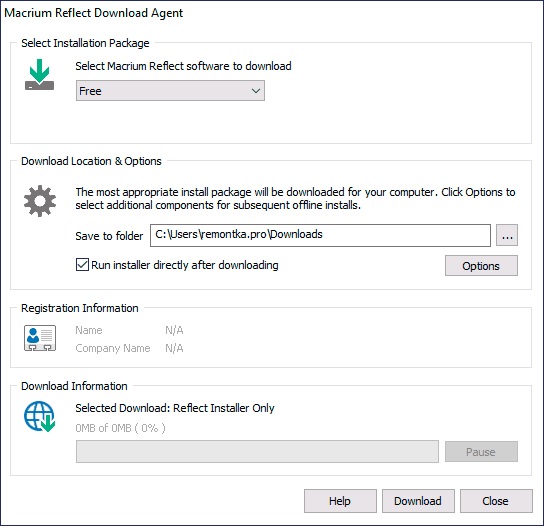The image size is (544, 526).
Task: Click the Company Name N/A registration value
Action: click(174, 348)
